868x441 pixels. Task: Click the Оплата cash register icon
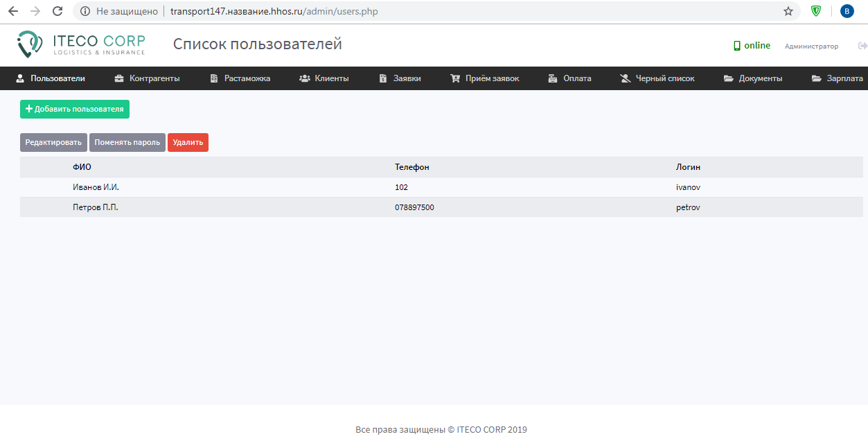(553, 78)
